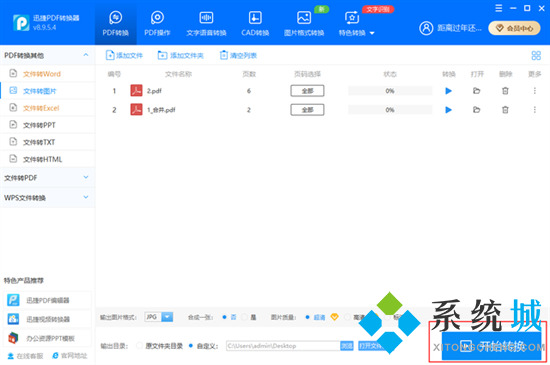550x365 pixels.
Task: Open output folder icon for 2.pdf
Action: [476, 91]
